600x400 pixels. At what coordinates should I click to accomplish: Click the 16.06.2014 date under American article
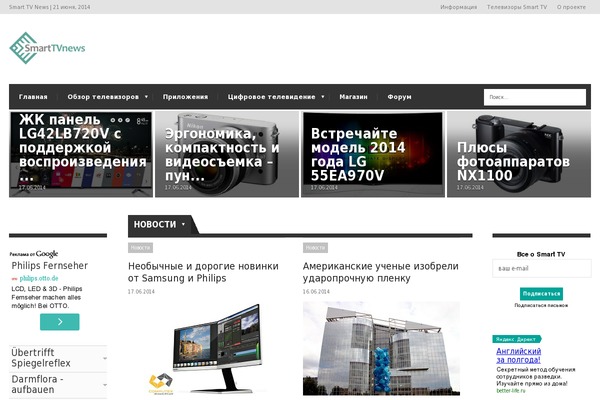pos(316,292)
